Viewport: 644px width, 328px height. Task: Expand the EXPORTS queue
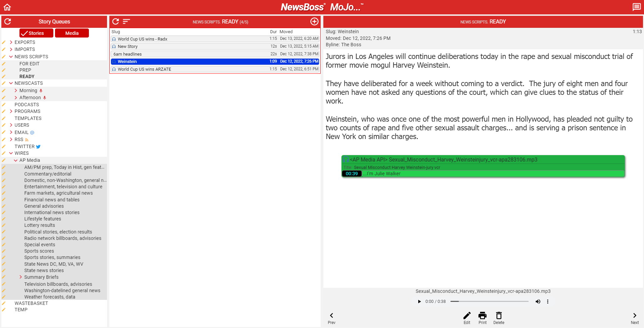(x=11, y=42)
